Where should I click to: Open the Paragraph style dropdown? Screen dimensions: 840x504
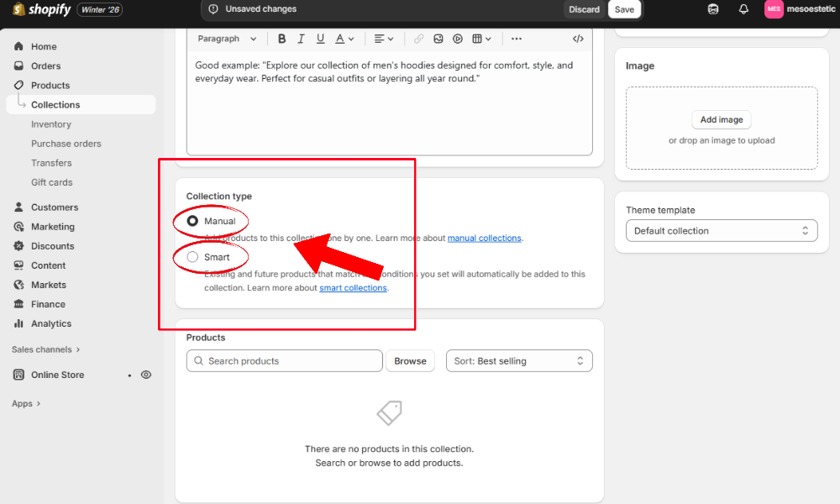pos(227,39)
